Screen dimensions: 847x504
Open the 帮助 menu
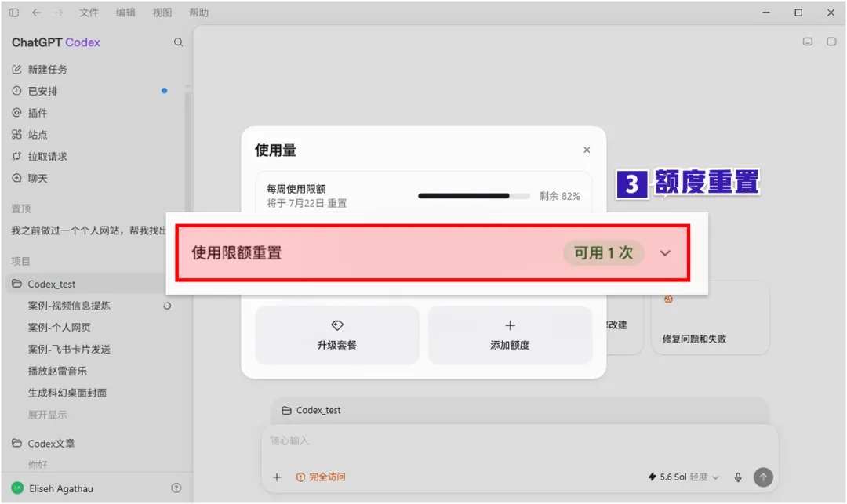pos(198,13)
